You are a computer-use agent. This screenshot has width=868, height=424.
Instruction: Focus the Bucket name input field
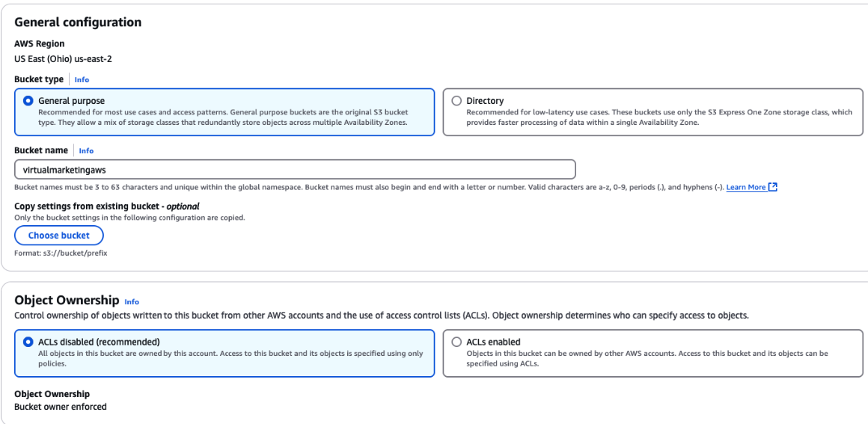tap(295, 170)
